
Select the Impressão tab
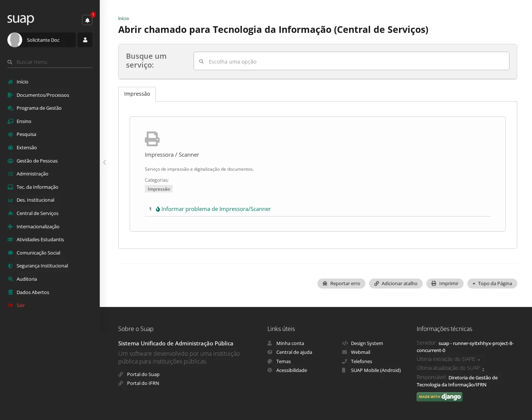137,94
